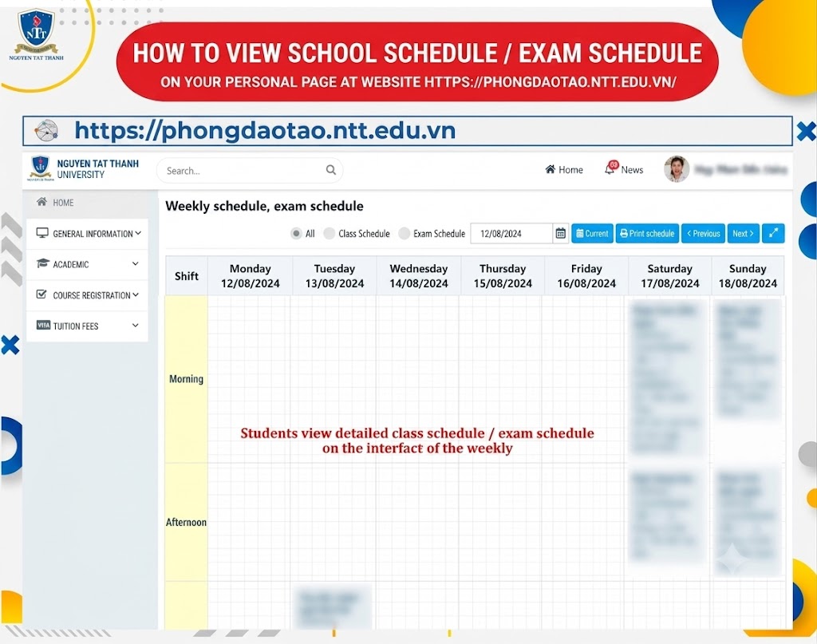Click the graduation cap Academic icon
The image size is (817, 644).
pyautogui.click(x=43, y=263)
